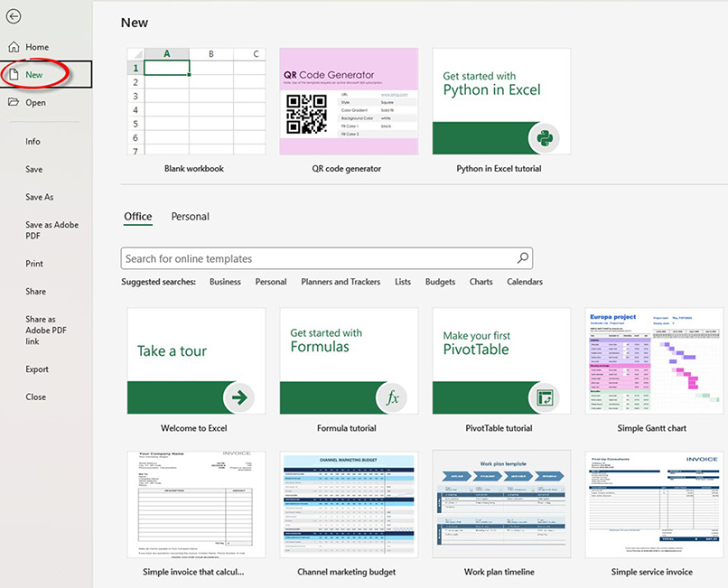Click Planners and Trackers suggested search
Viewport: 728px width, 588px height.
[x=341, y=282]
